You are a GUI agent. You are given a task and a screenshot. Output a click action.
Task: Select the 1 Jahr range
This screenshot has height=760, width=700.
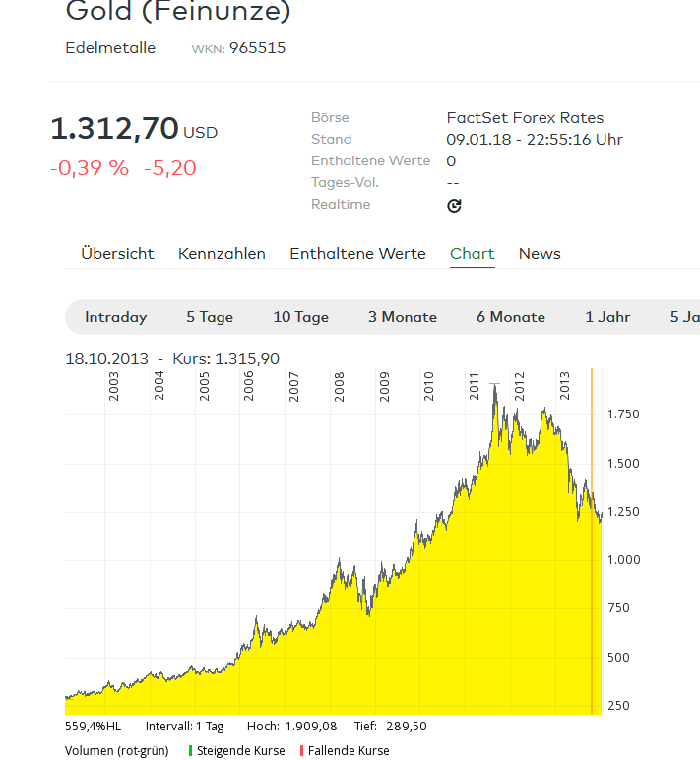[x=607, y=317]
